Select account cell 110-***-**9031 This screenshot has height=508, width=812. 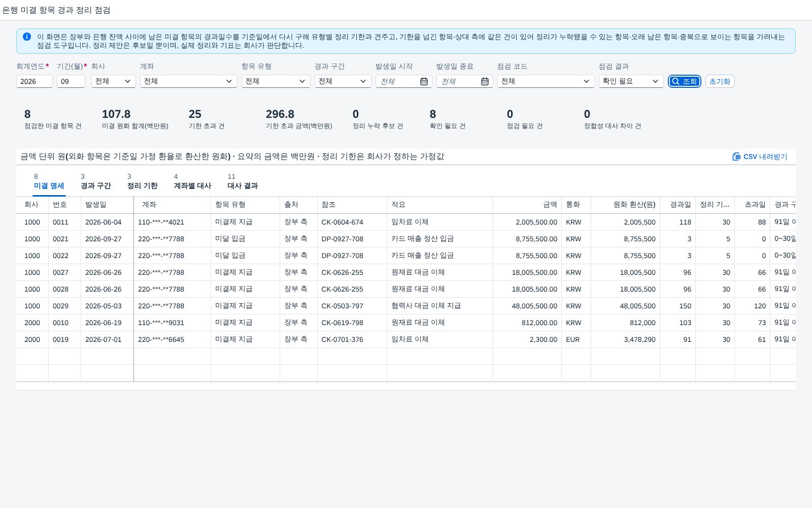coord(172,323)
